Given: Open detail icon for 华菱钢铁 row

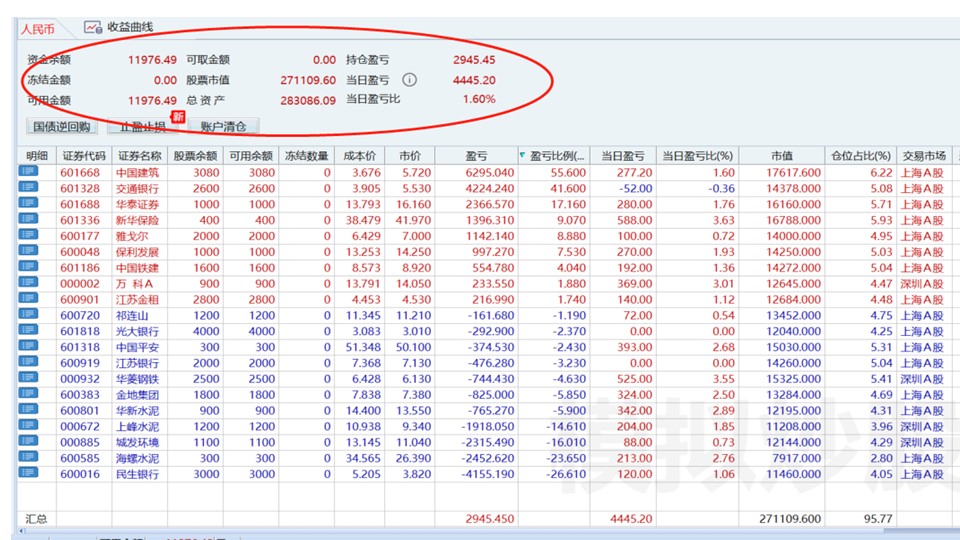Looking at the screenshot, I should click(x=28, y=378).
